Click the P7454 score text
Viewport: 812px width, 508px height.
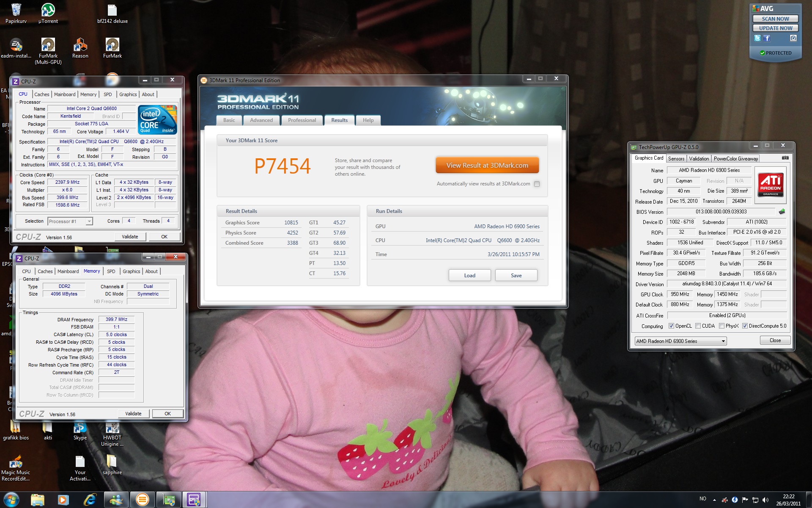tap(283, 166)
